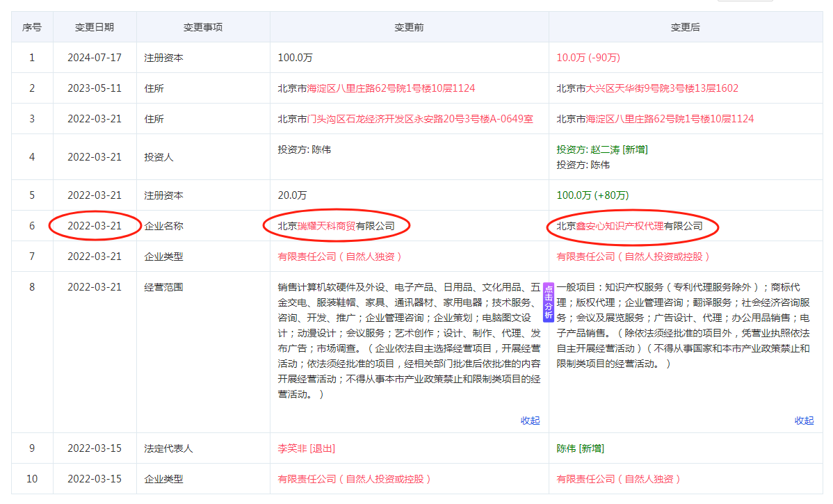Click 有限责任公司（自然人投资或控股）in row 10

[355, 479]
